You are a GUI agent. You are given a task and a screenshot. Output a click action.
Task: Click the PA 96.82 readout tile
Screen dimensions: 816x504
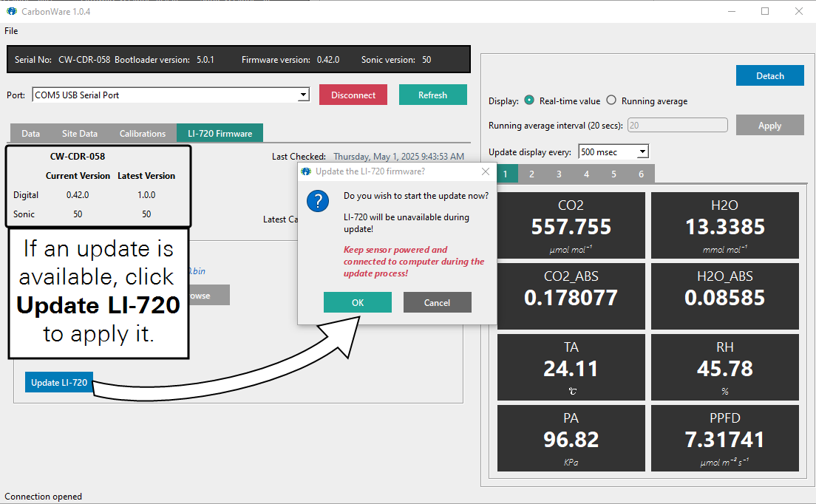click(x=571, y=438)
